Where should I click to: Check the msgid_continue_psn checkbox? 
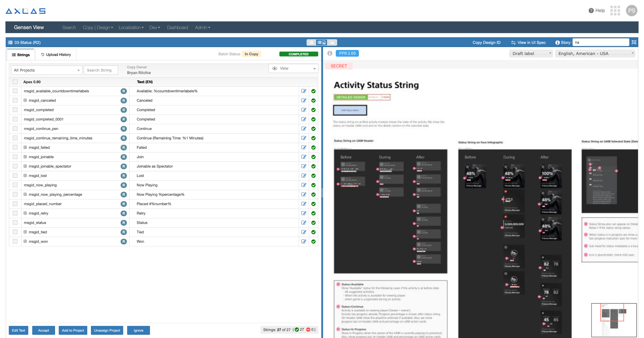click(15, 128)
